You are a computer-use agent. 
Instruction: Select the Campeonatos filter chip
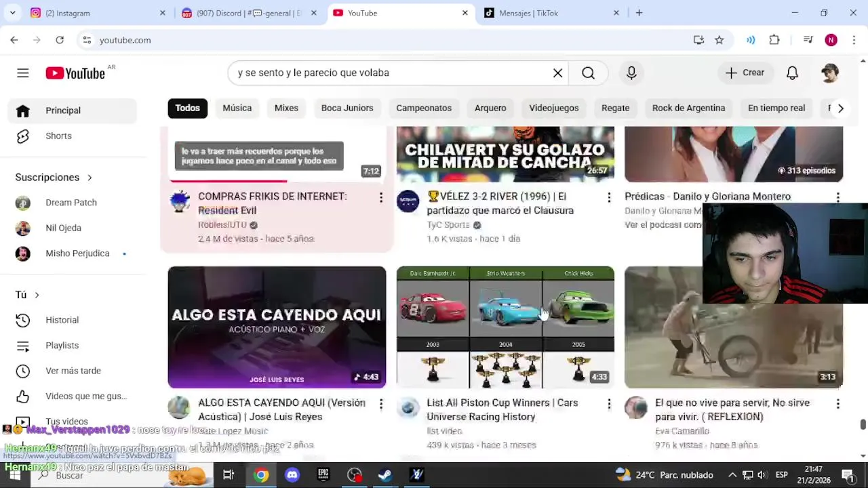[x=424, y=108]
